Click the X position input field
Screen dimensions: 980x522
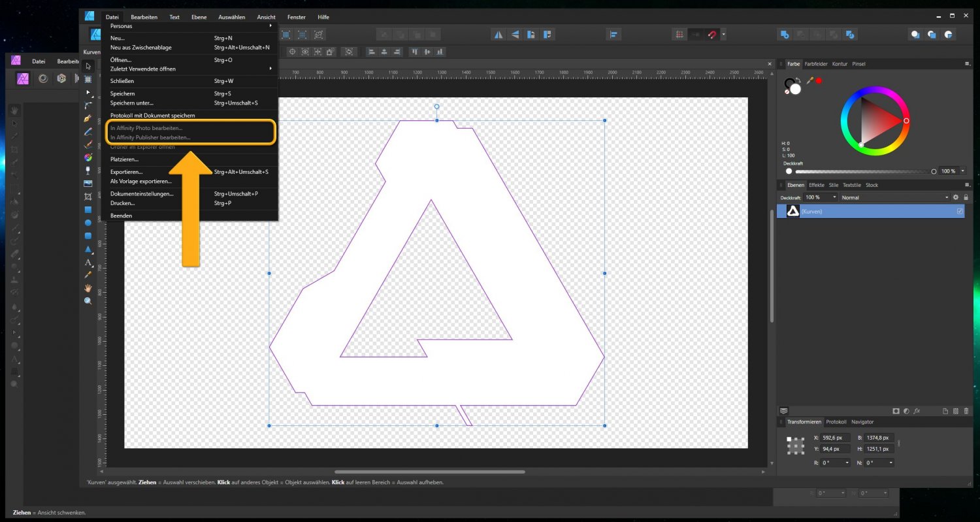point(836,438)
